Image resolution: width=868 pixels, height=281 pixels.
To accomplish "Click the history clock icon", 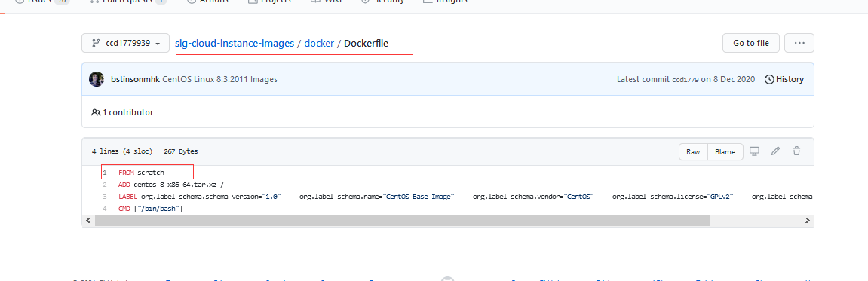I will [x=769, y=79].
